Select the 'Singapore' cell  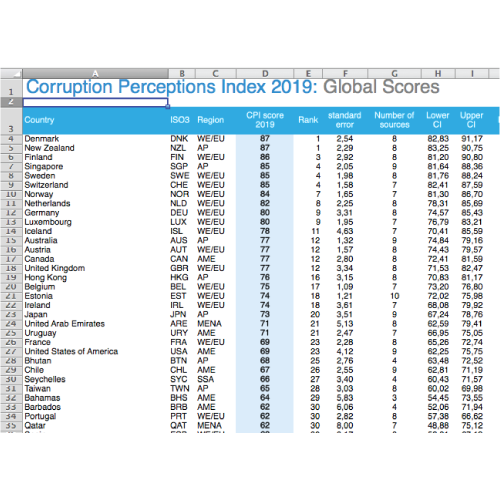coord(95,166)
